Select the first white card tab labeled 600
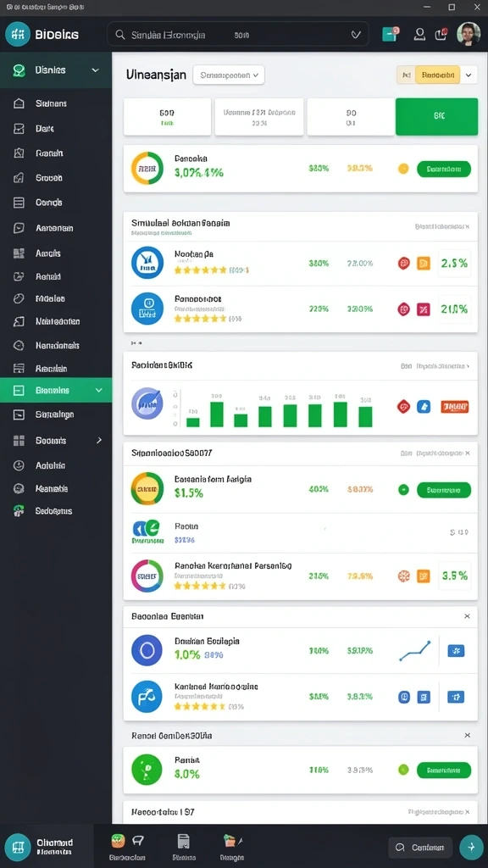 pos(167,116)
